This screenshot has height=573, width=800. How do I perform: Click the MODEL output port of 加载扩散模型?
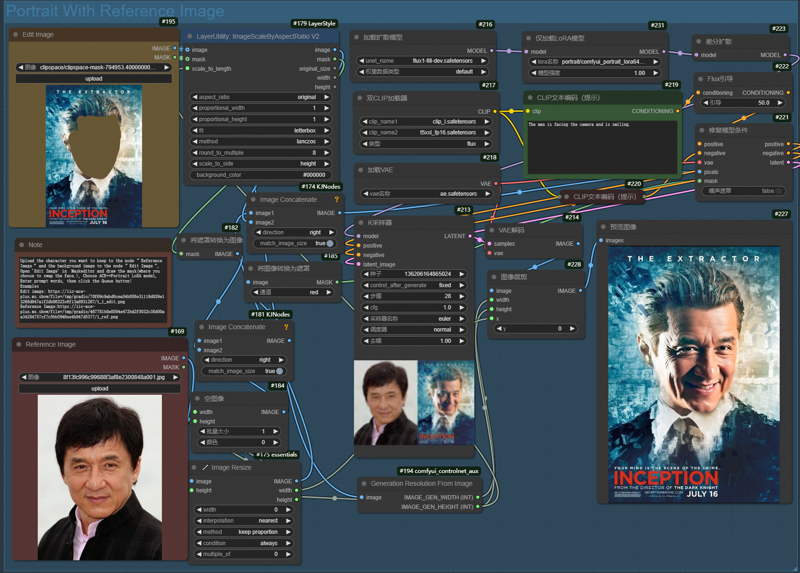tap(492, 51)
